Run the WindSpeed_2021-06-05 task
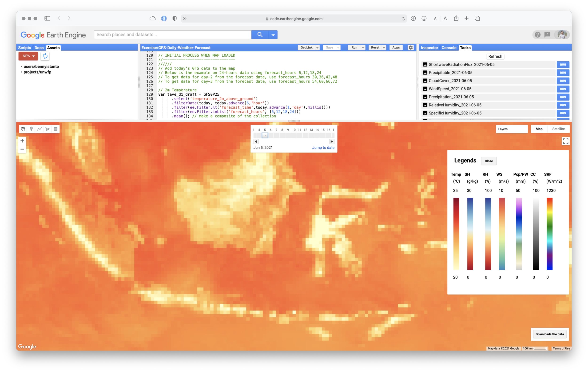This screenshot has height=372, width=588. pyautogui.click(x=563, y=89)
